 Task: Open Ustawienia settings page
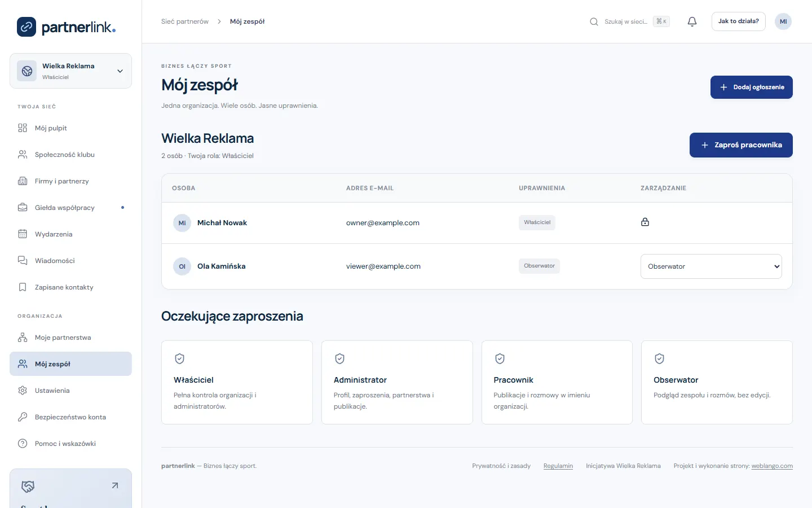tap(70, 391)
